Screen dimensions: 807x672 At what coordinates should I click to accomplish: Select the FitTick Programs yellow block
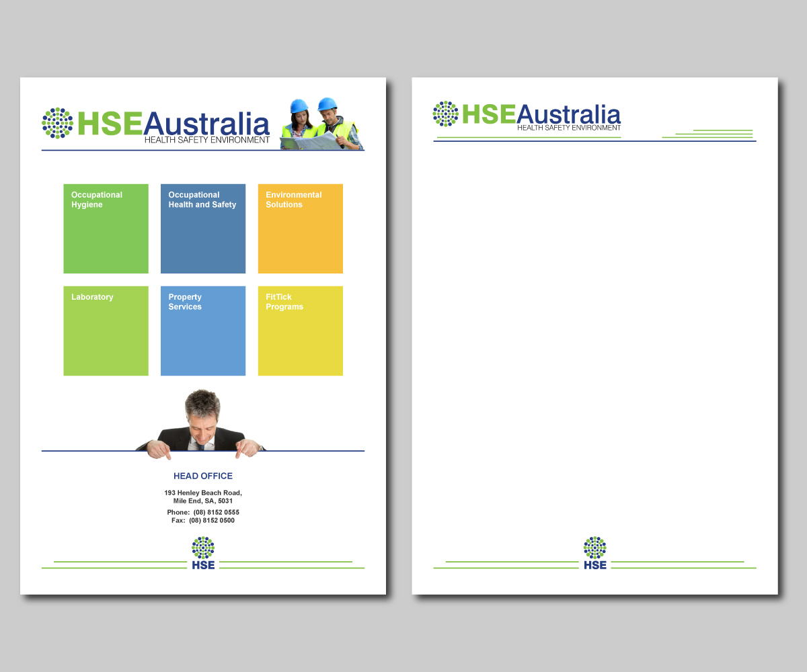pyautogui.click(x=300, y=331)
